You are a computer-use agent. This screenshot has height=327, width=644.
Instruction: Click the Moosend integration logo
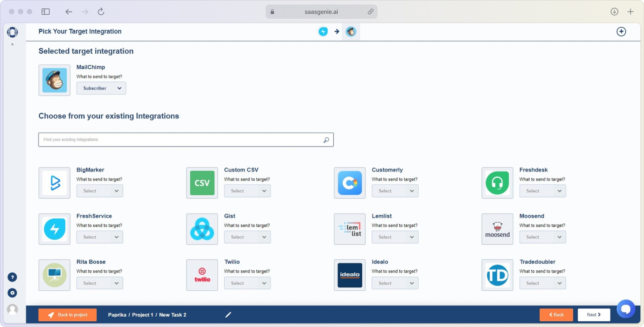coord(497,229)
